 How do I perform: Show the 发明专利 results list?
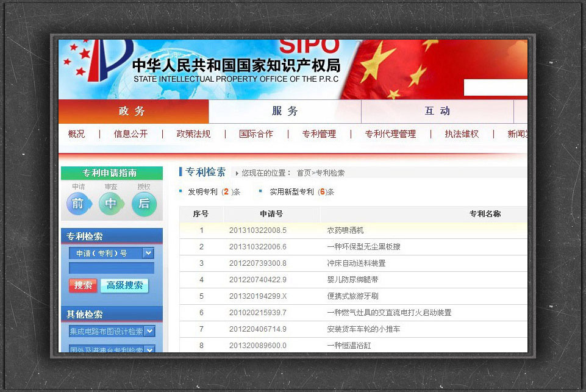[x=202, y=191]
